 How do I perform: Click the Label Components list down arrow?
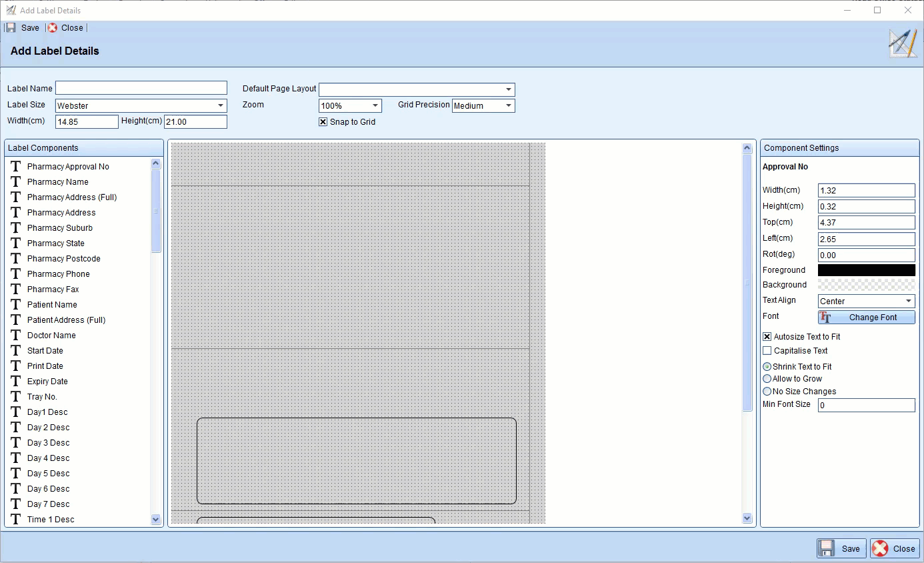pyautogui.click(x=156, y=519)
